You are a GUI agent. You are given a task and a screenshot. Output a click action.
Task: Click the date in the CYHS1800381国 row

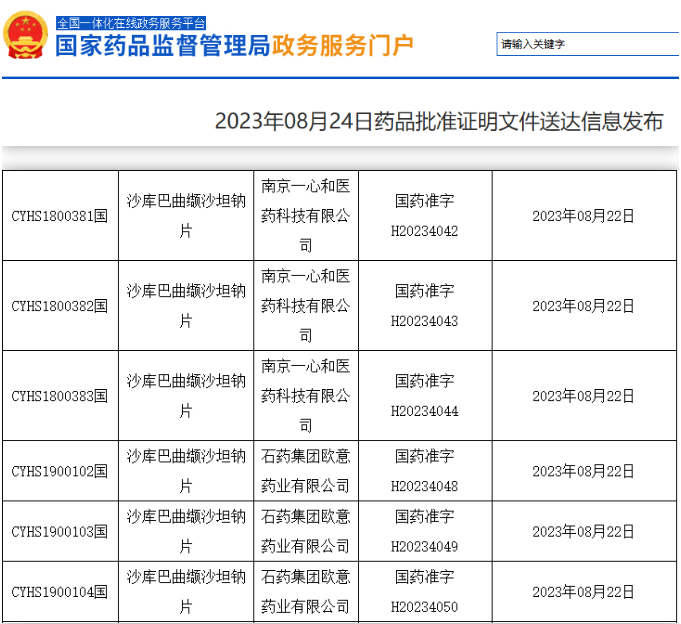(583, 216)
